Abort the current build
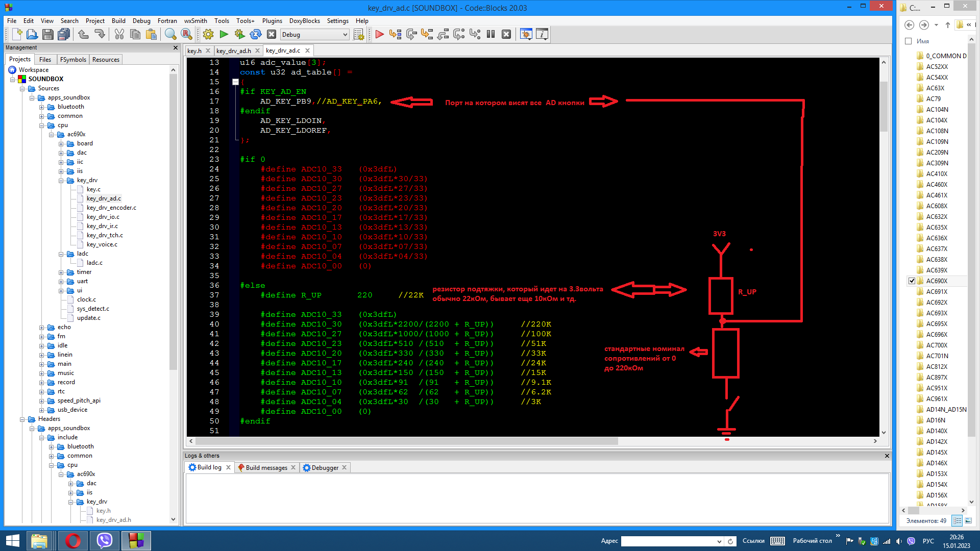The image size is (980, 551). click(x=272, y=34)
